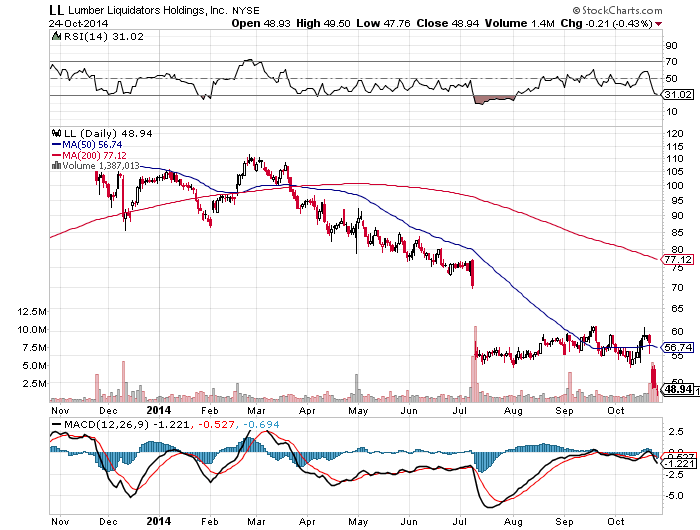
Task: Click the Chg -0.21 (-0.43%) value
Action: [x=607, y=23]
